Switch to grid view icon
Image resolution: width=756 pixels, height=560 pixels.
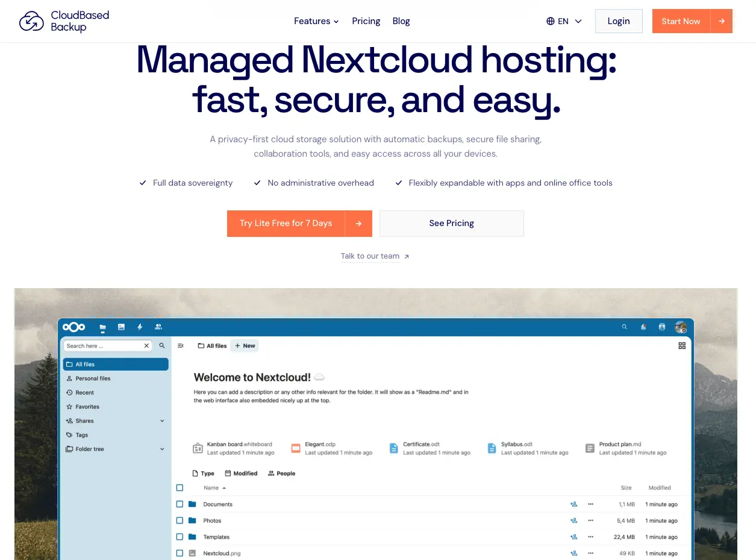(x=682, y=346)
